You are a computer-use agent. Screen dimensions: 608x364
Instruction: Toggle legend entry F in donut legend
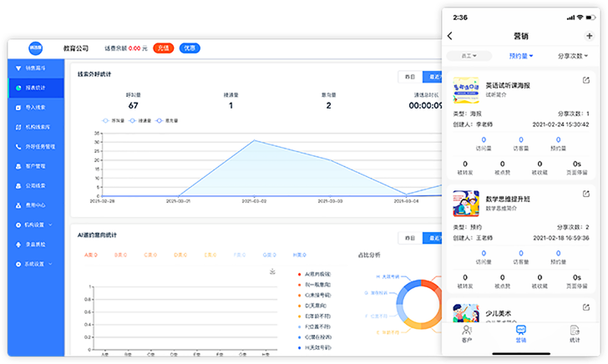[x=314, y=326]
